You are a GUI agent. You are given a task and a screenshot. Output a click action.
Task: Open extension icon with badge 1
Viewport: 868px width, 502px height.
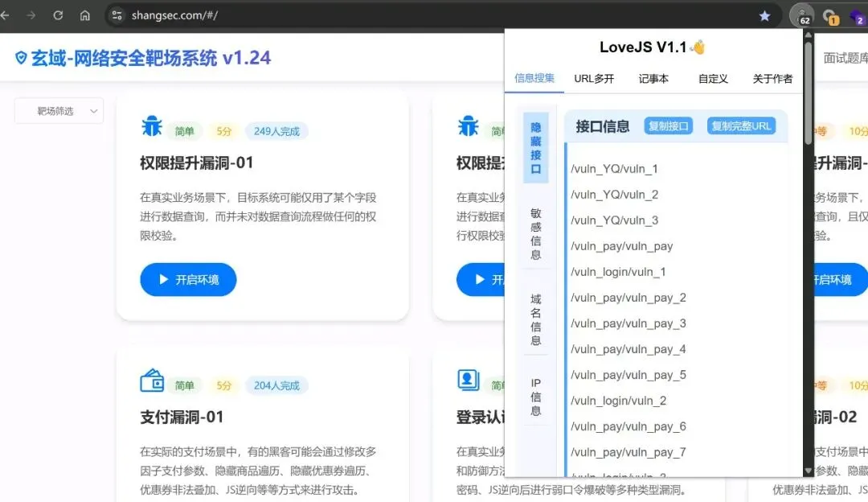(x=829, y=17)
